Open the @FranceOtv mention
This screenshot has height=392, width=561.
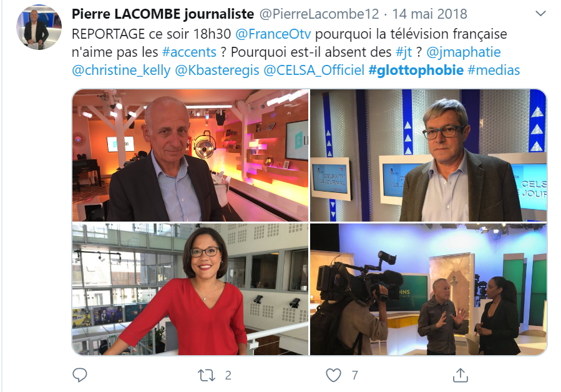click(273, 34)
